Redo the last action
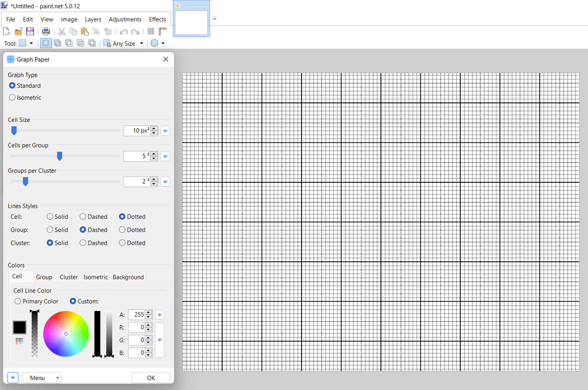Image resolution: width=588 pixels, height=390 pixels. point(135,31)
